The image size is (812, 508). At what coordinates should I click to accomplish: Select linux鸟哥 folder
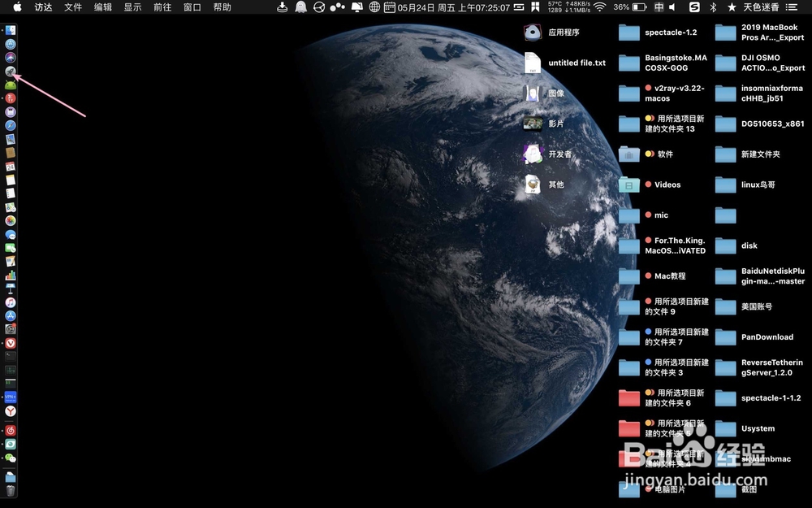[x=745, y=185]
